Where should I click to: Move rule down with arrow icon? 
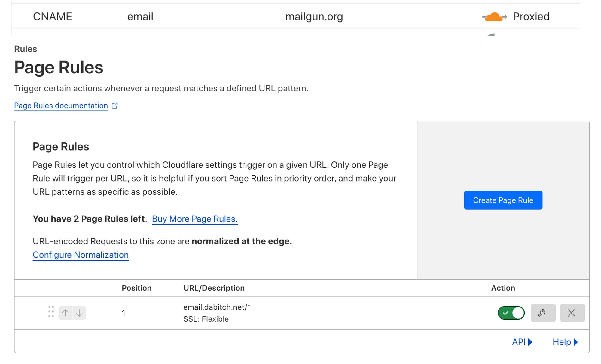tap(79, 313)
